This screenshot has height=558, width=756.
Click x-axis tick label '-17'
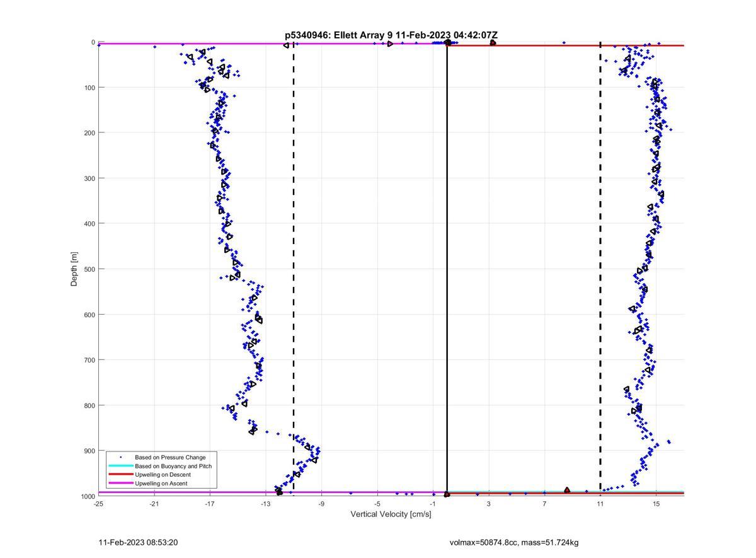point(210,504)
